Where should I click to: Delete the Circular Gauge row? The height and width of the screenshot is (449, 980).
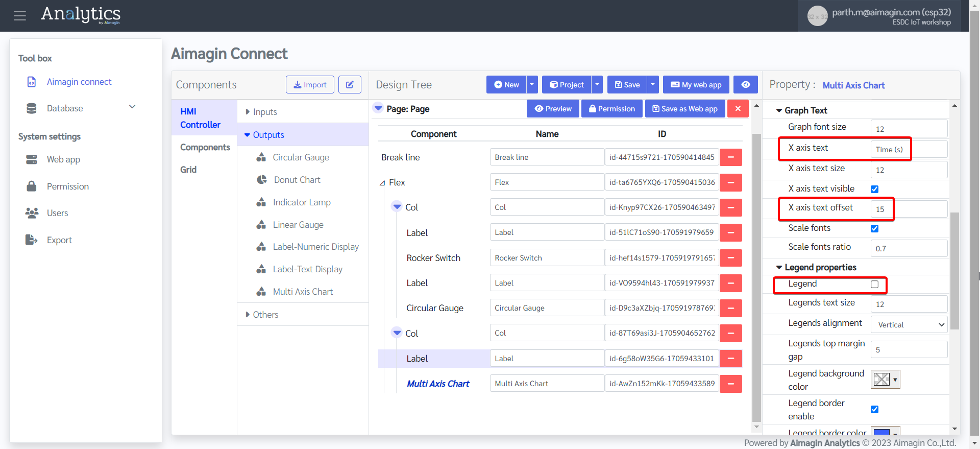(731, 308)
